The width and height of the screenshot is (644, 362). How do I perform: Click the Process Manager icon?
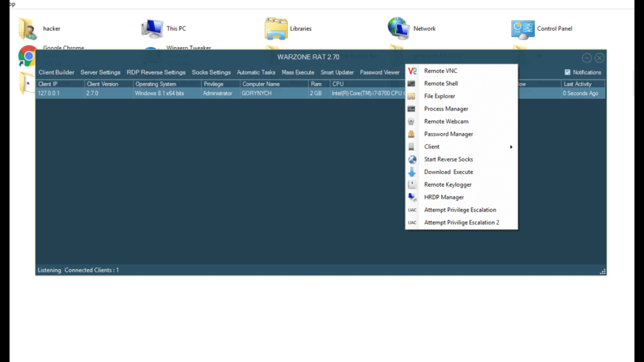click(411, 109)
